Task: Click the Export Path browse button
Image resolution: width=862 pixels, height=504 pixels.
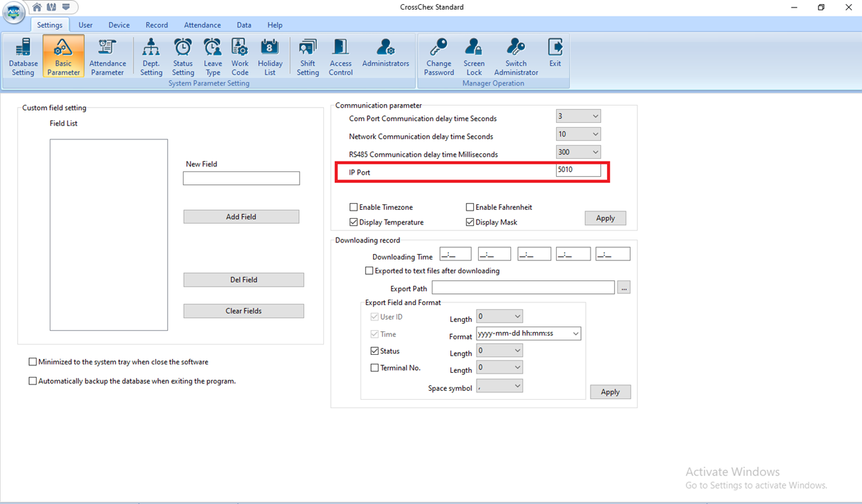Action: pos(624,287)
